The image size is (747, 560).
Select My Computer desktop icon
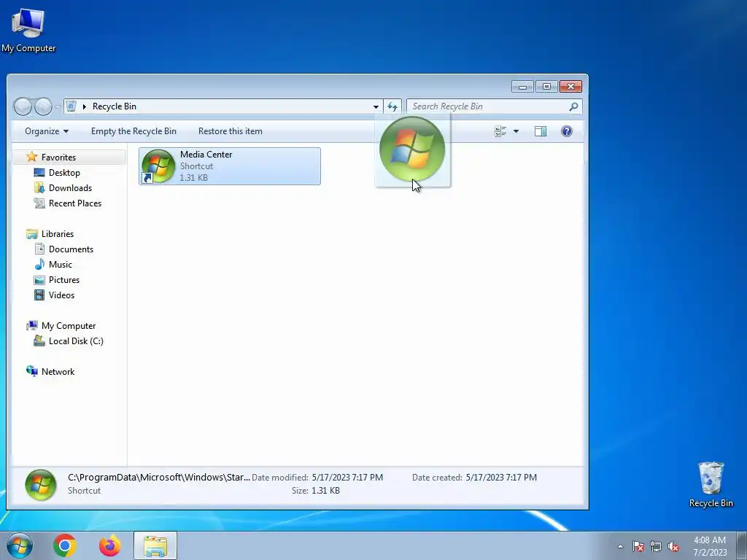[x=28, y=29]
